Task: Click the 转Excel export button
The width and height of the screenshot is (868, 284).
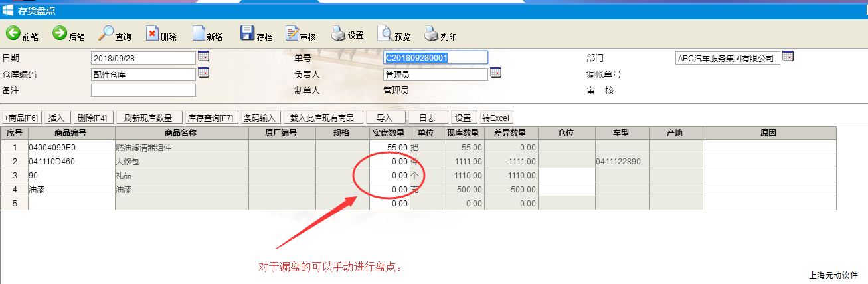Action: point(495,118)
